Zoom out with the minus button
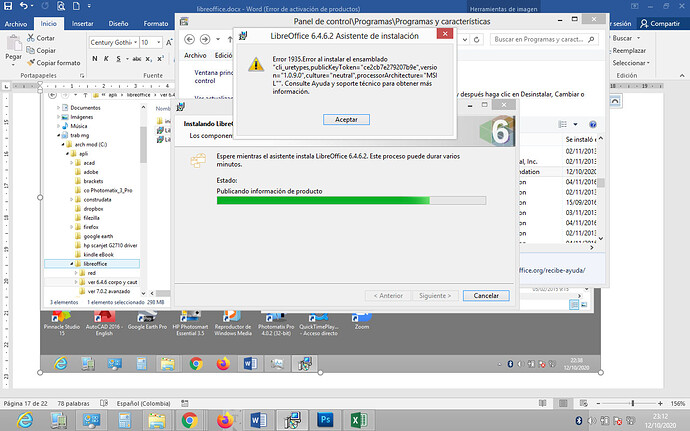The image size is (690, 431). [x=598, y=403]
